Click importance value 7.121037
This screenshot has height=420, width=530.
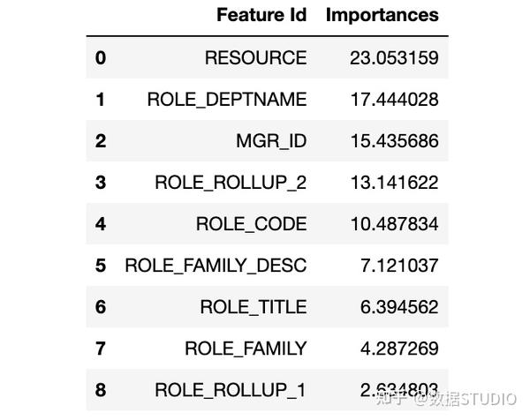tap(399, 266)
